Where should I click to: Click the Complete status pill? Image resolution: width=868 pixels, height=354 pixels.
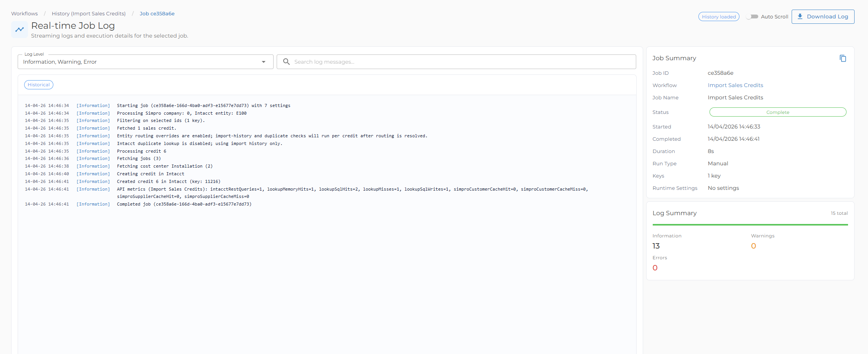[x=778, y=112]
